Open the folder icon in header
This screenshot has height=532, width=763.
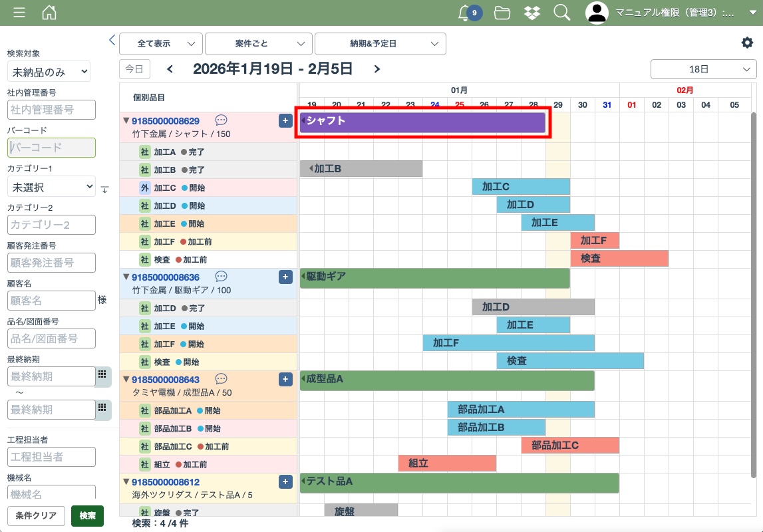[x=502, y=13]
